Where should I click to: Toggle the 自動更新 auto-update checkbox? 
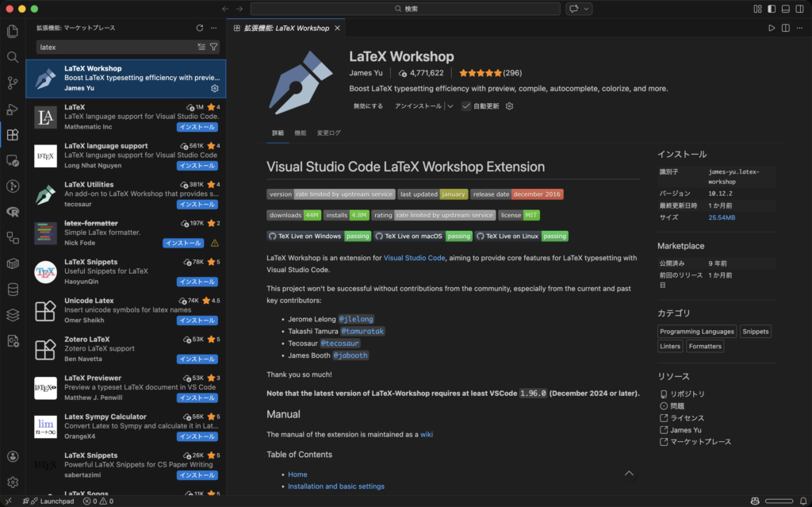click(x=466, y=106)
